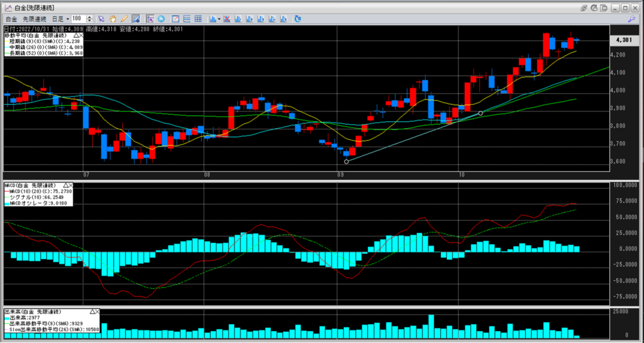Collapse the volume legend with triangle
This screenshot has height=343, width=644.
pos(92,312)
